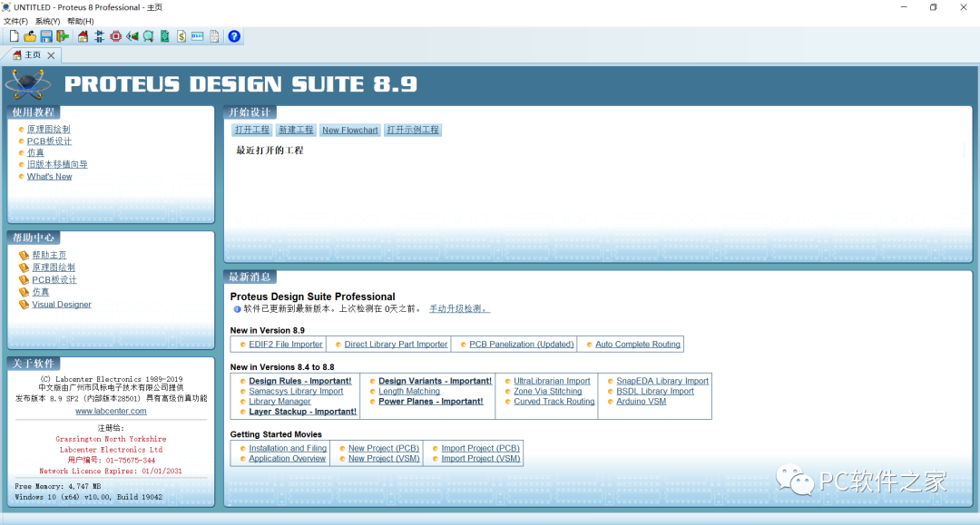Open the 系统(Y) menu
This screenshot has width=980, height=525.
click(x=47, y=21)
